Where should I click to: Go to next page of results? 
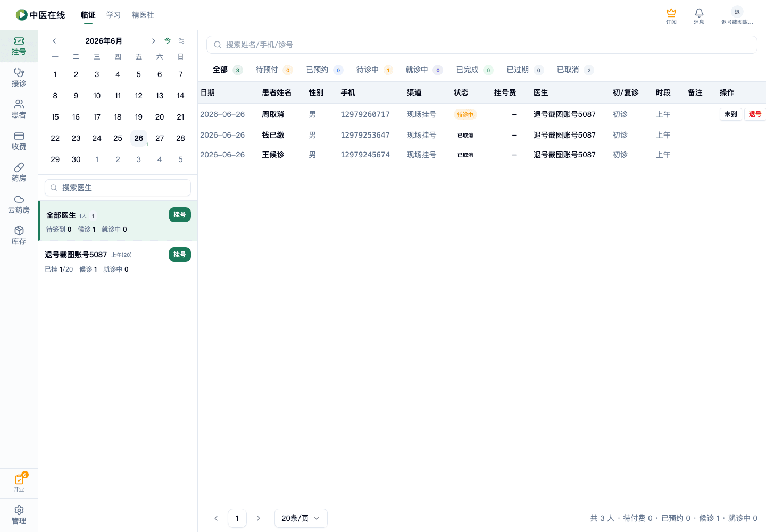click(259, 518)
